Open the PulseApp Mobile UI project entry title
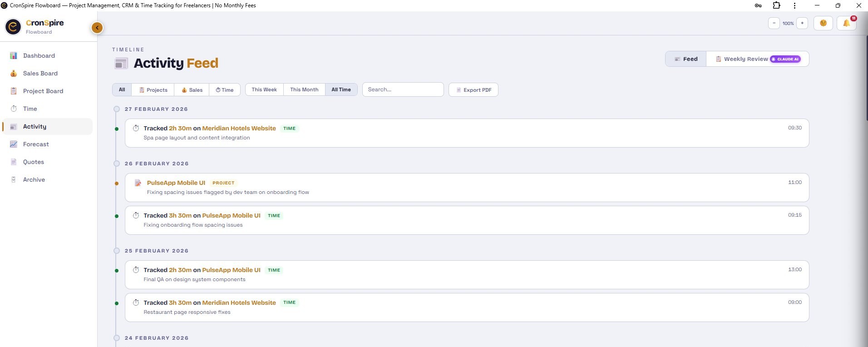This screenshot has height=347, width=868. click(x=176, y=183)
